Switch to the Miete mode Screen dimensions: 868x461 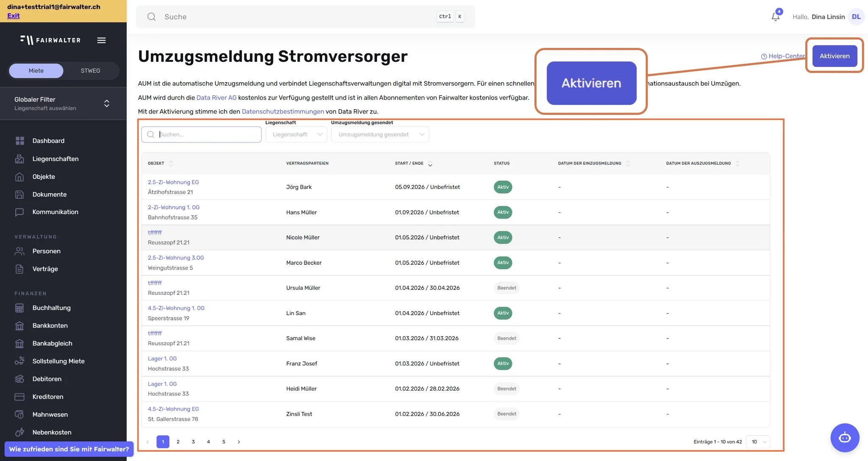(36, 71)
